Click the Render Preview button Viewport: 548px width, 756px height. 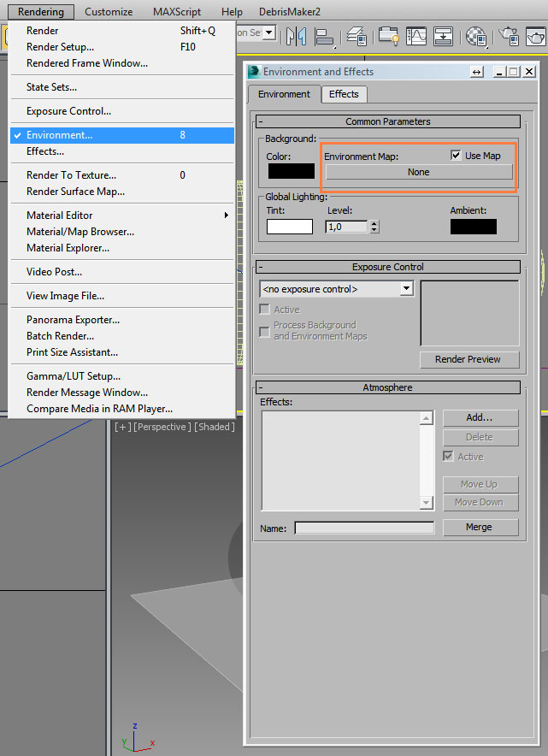(x=469, y=359)
